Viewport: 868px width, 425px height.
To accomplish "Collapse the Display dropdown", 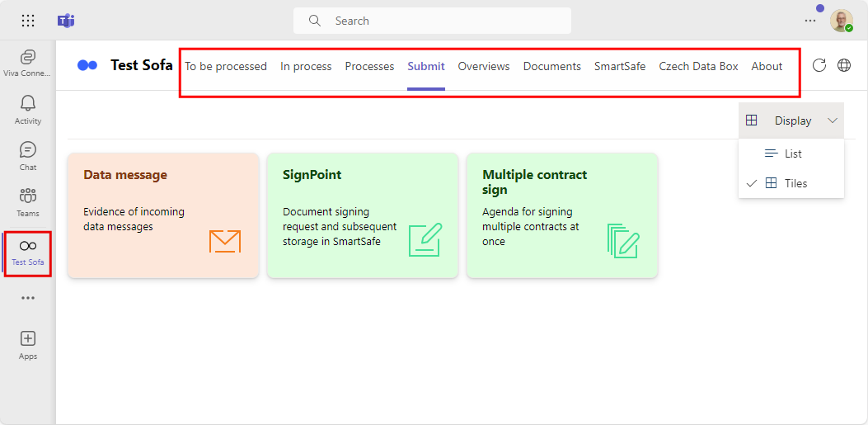I will coord(791,120).
